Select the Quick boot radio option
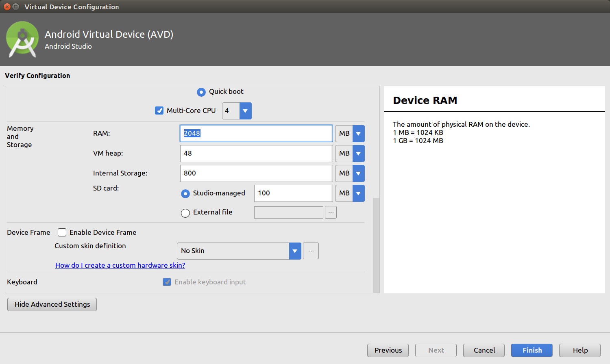Viewport: 610px width, 364px height. point(201,92)
